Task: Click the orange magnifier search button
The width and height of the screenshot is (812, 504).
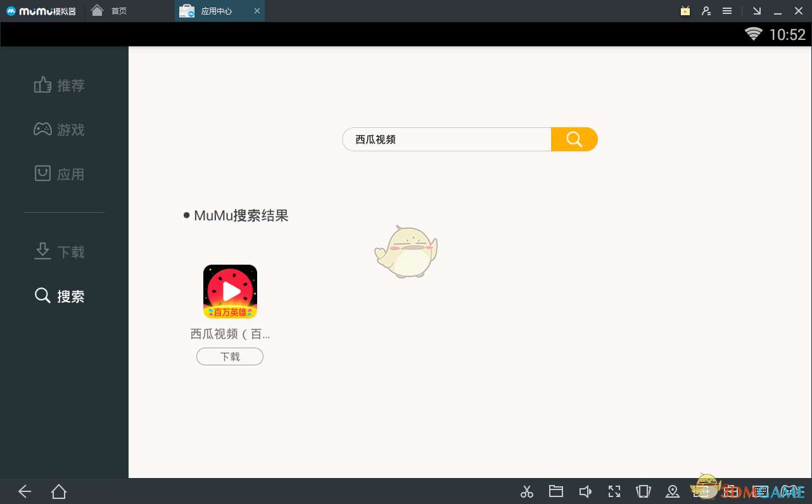Action: point(574,139)
